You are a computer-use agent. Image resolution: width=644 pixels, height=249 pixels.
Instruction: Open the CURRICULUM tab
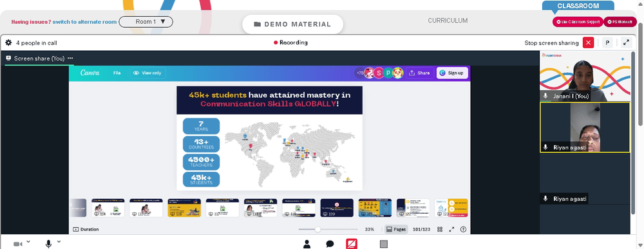448,21
